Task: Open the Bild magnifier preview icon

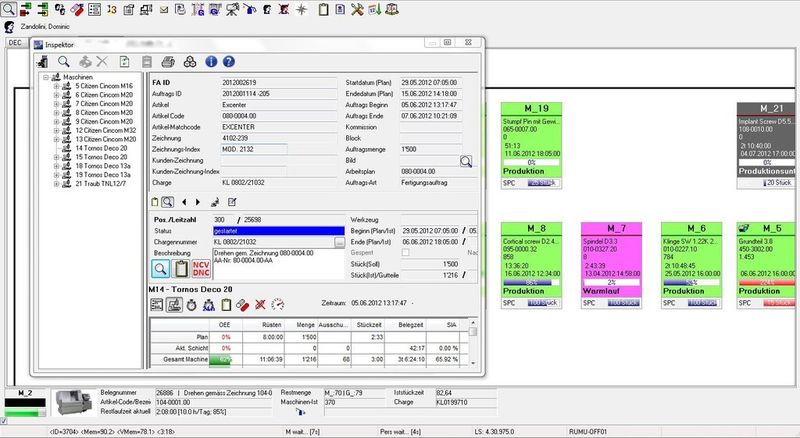Action: click(x=466, y=160)
